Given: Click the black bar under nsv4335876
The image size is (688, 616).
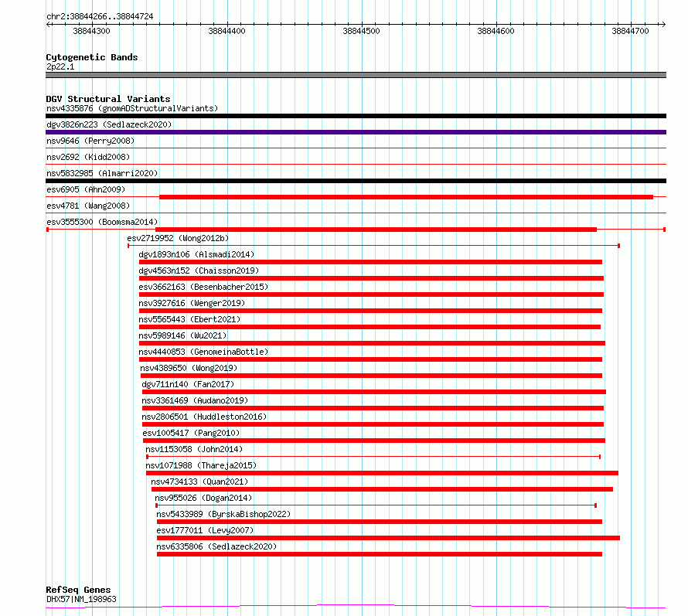Looking at the screenshot, I should (356, 116).
